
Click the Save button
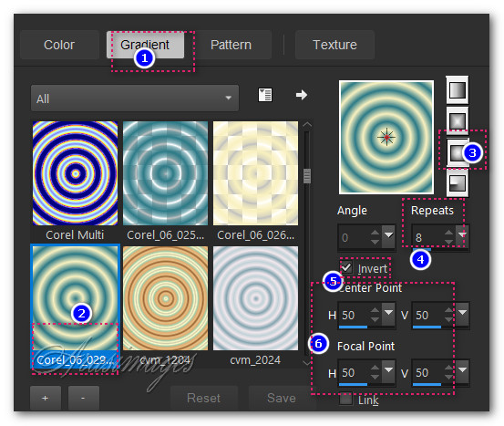coord(282,398)
